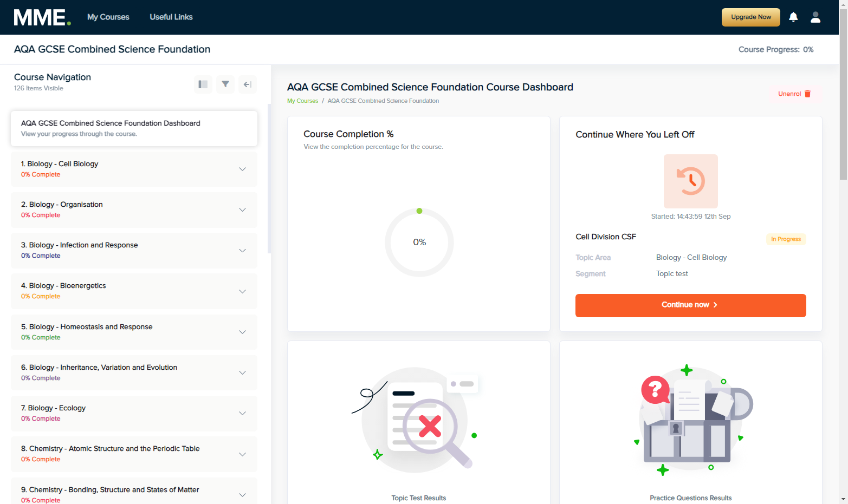Open the My Courses menu
This screenshot has width=848, height=504.
(x=108, y=17)
